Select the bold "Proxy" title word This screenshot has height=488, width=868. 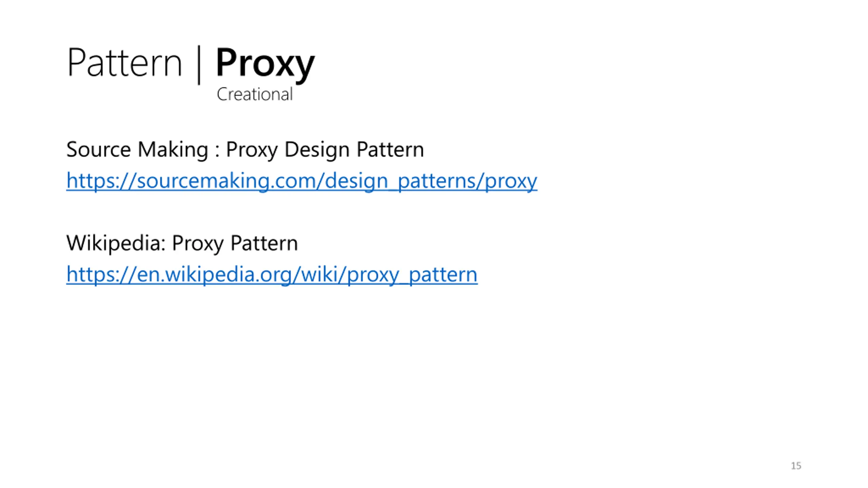265,64
